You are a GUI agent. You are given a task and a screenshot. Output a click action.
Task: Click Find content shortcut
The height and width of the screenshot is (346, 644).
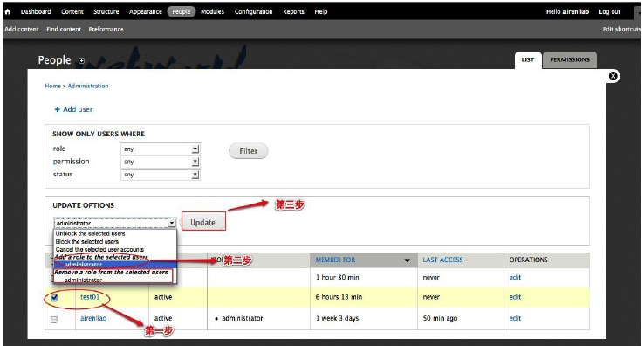click(64, 29)
